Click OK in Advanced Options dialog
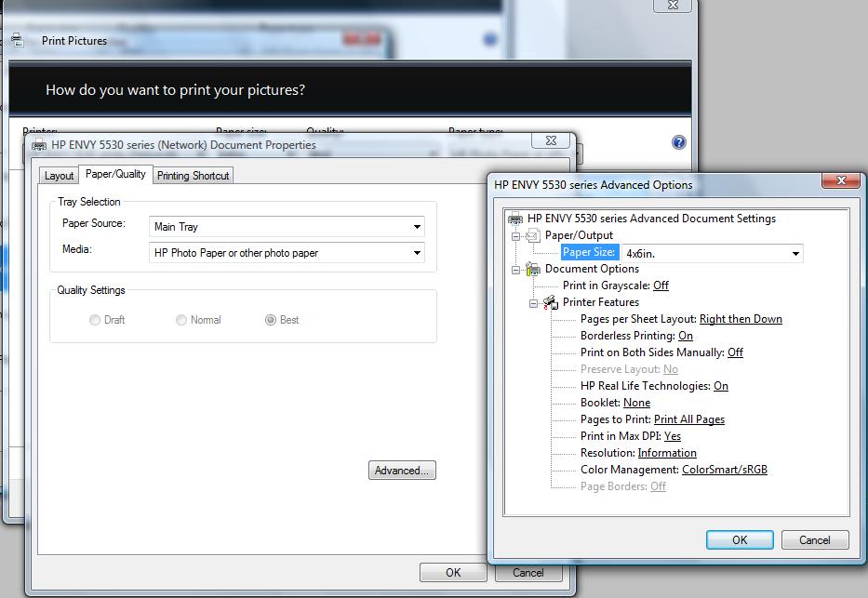 click(x=740, y=540)
